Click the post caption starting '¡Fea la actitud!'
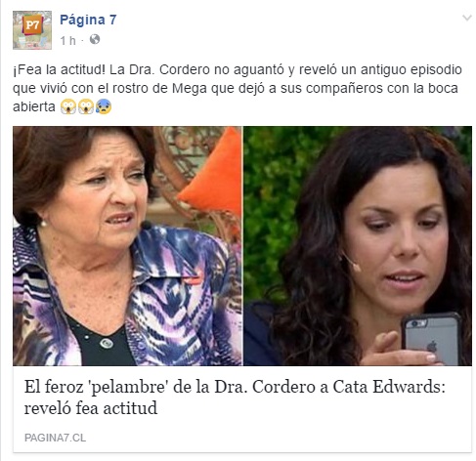The width and height of the screenshot is (476, 461). coord(238,88)
